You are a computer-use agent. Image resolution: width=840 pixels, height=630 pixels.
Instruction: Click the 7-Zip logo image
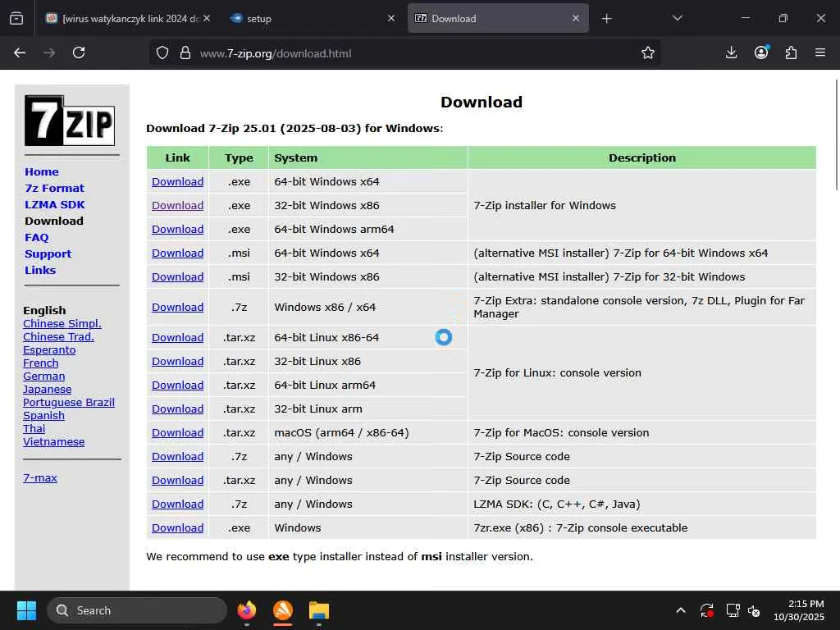pyautogui.click(x=70, y=121)
